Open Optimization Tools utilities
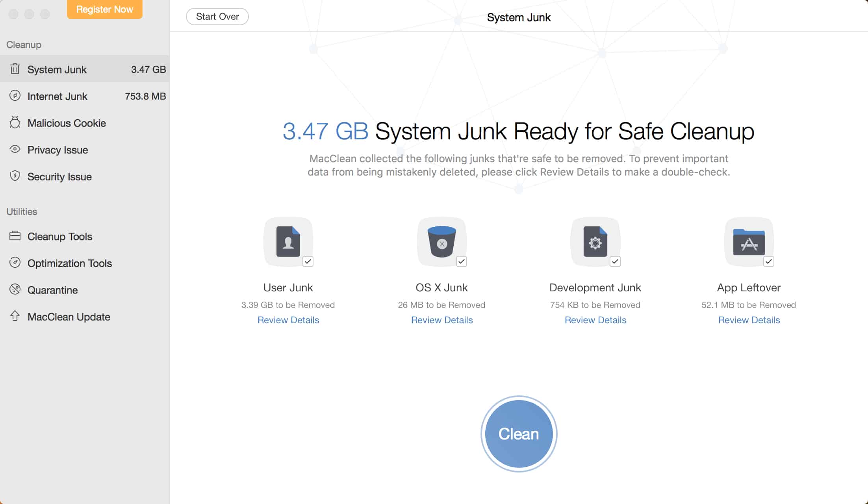868x504 pixels. tap(85, 263)
